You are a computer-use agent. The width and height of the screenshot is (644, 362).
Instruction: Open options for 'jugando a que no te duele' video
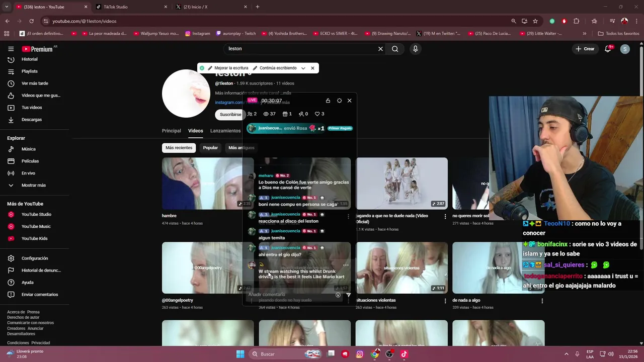click(x=445, y=216)
